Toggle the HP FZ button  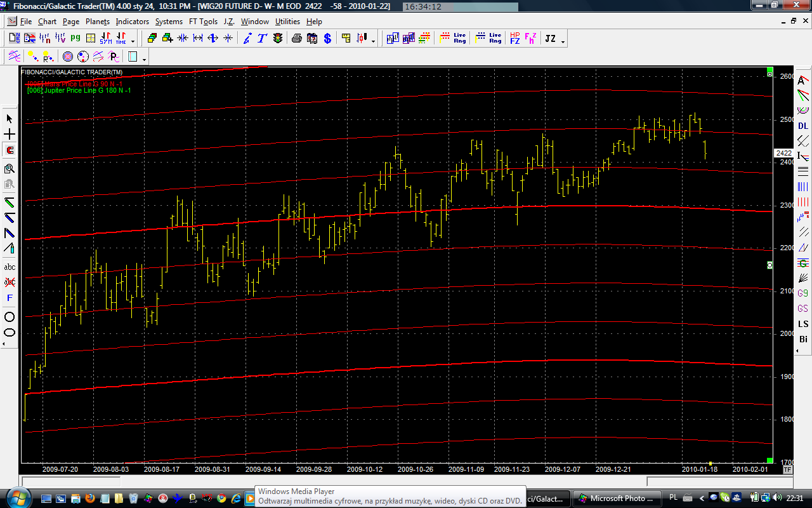[514, 39]
